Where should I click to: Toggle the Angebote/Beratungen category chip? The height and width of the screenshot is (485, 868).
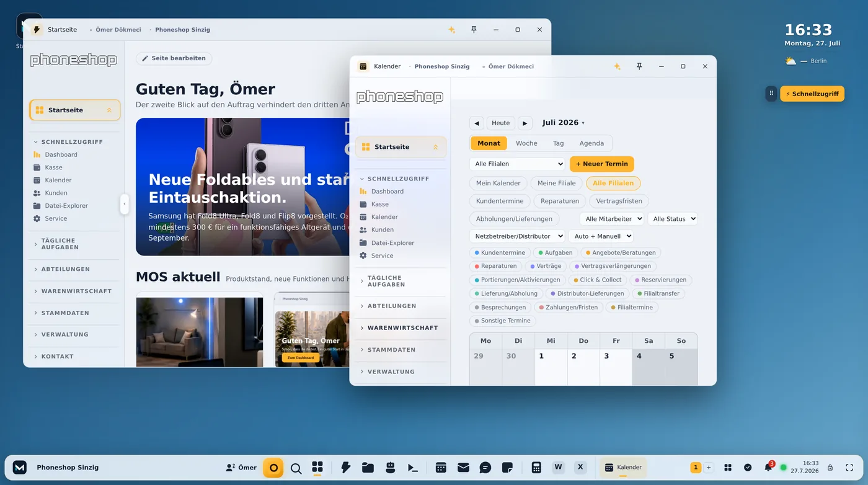621,252
